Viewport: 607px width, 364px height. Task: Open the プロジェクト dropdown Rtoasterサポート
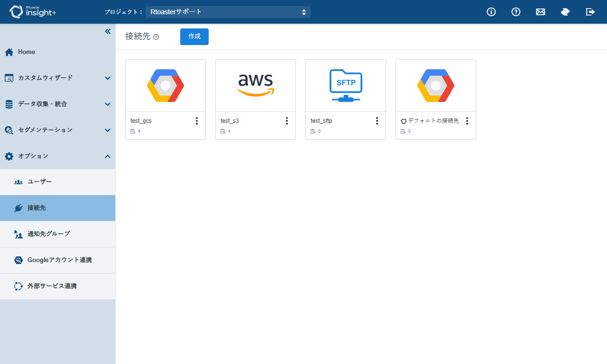pos(228,12)
